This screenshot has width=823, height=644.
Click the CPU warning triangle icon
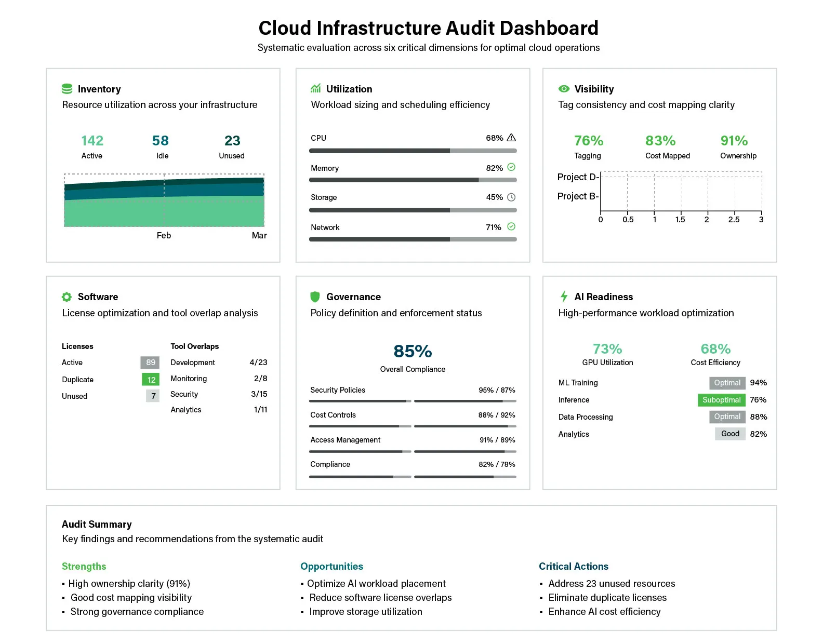point(511,138)
